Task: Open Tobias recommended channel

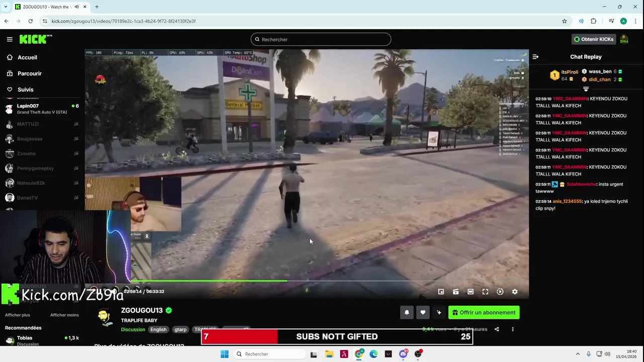Action: point(42,340)
